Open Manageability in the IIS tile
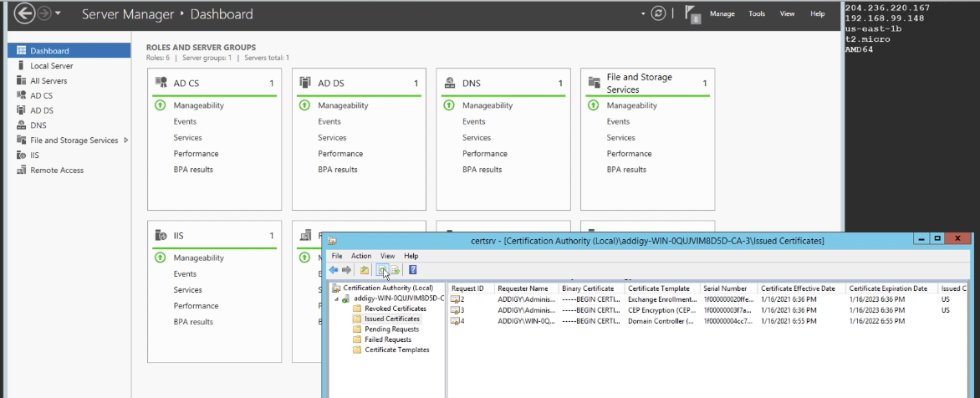 point(199,258)
